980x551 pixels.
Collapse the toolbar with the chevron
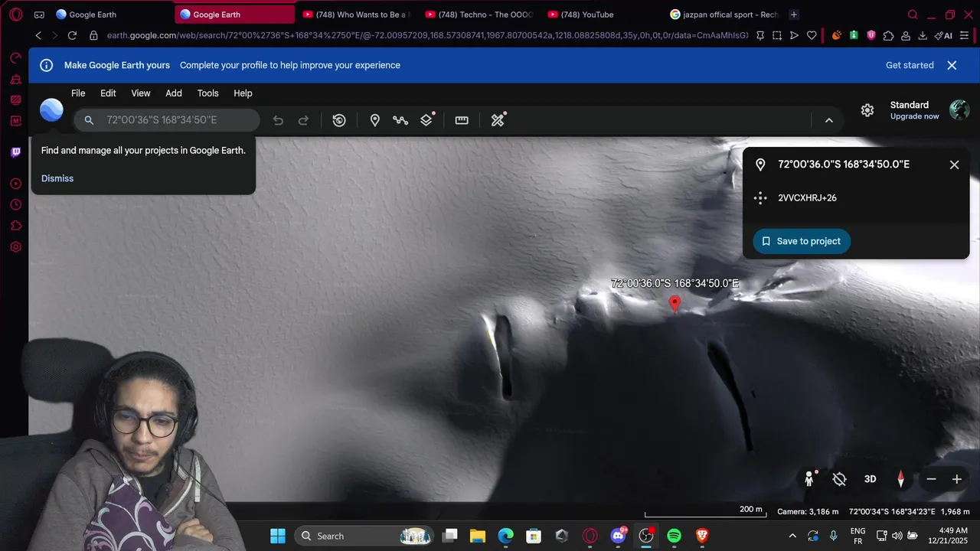click(x=828, y=120)
